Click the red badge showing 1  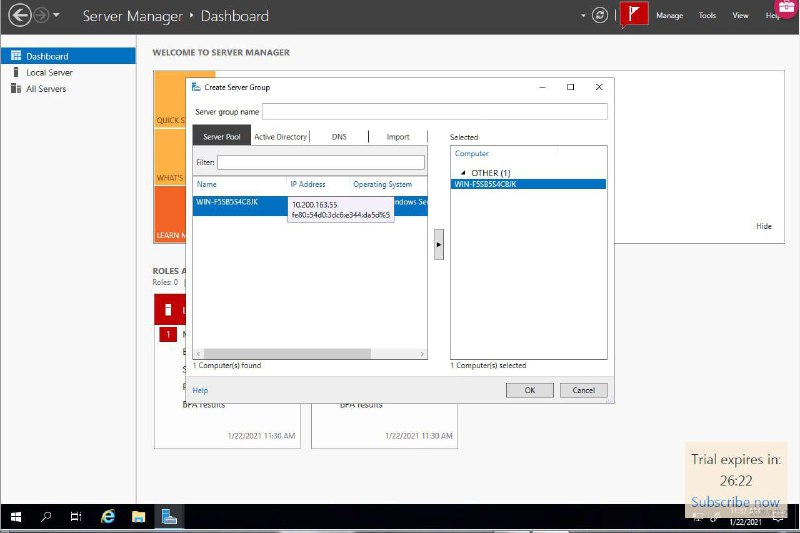pos(168,335)
